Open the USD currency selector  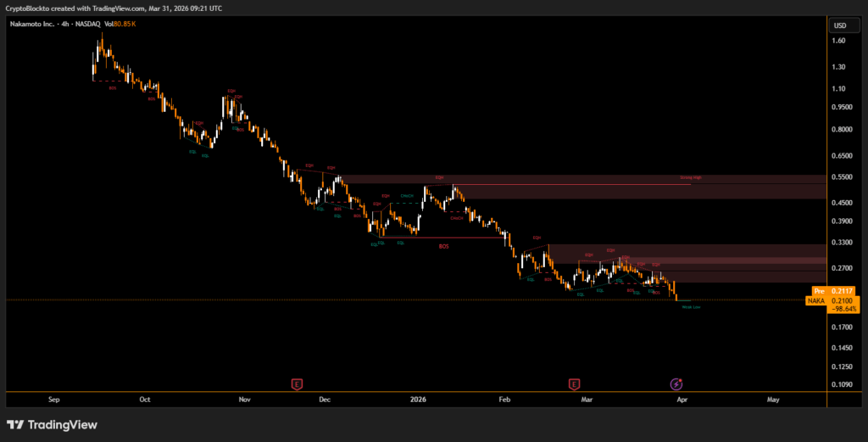point(840,25)
